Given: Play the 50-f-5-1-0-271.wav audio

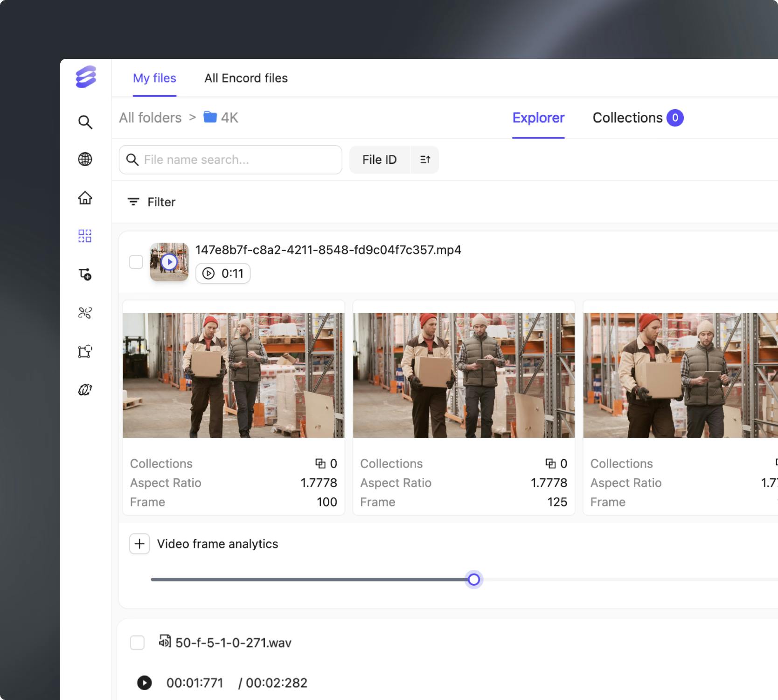Looking at the screenshot, I should [x=145, y=683].
